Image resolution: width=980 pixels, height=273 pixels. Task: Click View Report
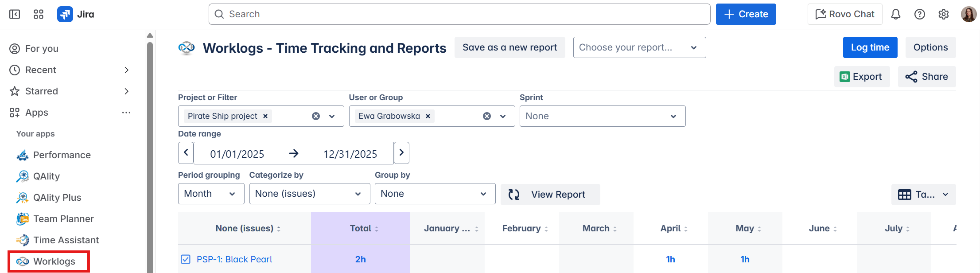[x=550, y=195]
